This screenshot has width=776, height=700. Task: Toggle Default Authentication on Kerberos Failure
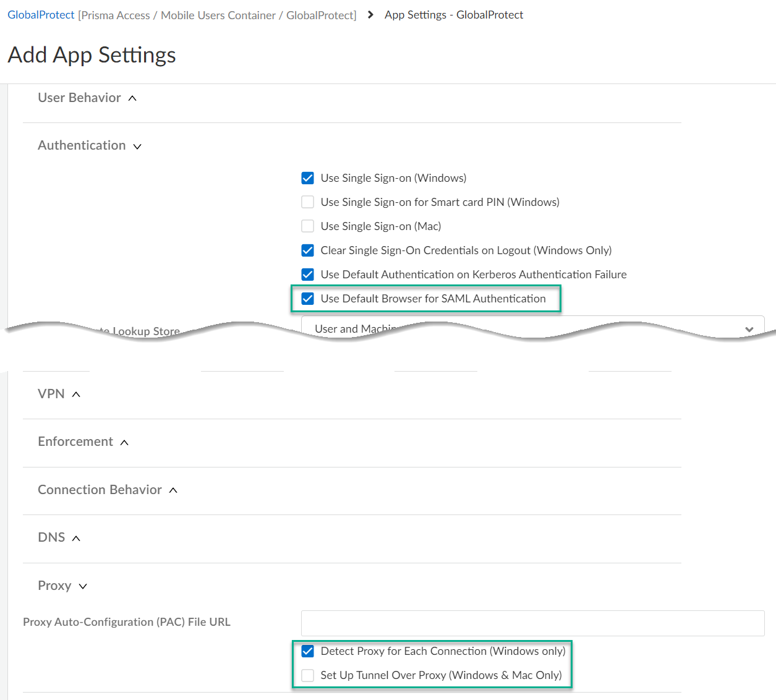[307, 275]
